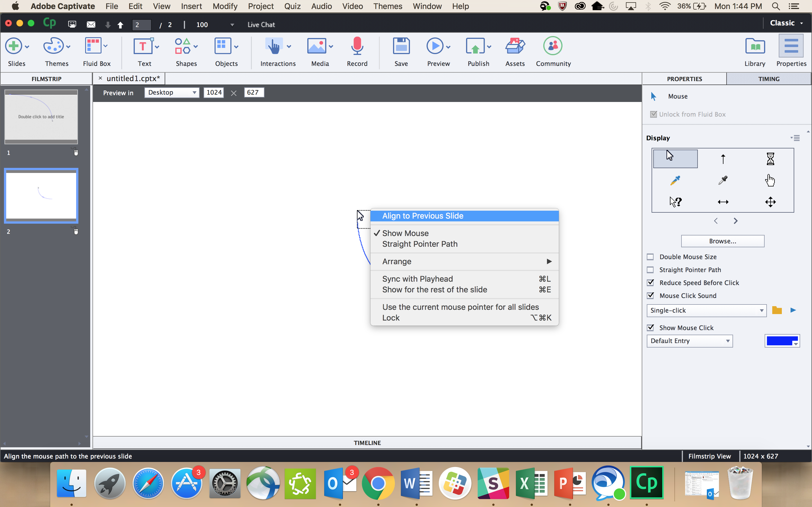812x507 pixels.
Task: Open the Default Entry dropdown
Action: tap(690, 341)
